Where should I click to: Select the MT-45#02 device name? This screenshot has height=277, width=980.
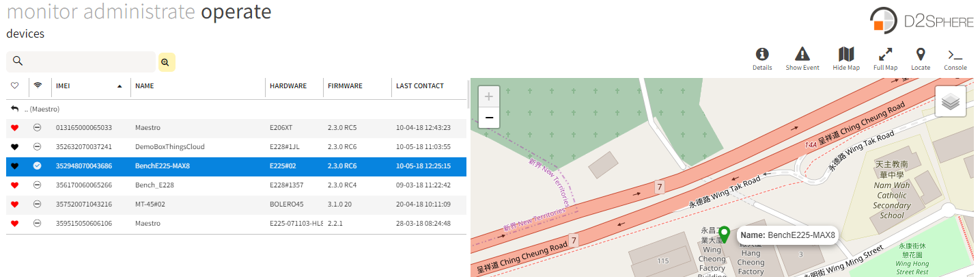tap(152, 205)
